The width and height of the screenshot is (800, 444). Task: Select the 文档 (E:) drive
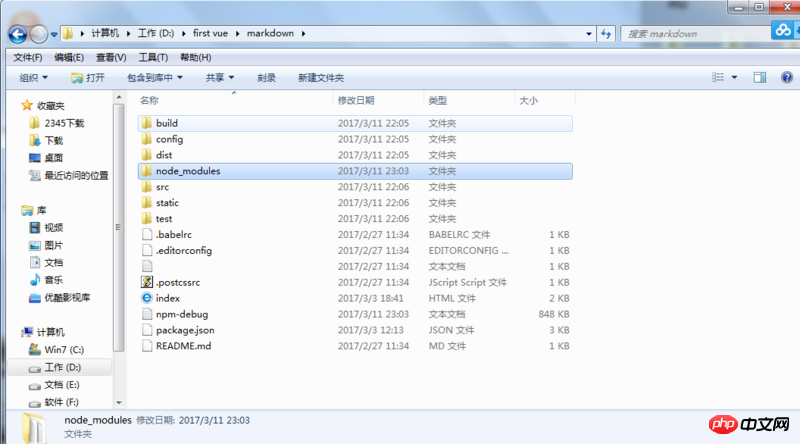62,385
